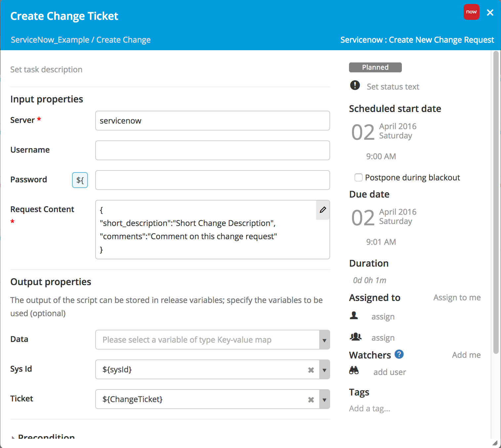Click the team assign group icon

pos(356,337)
